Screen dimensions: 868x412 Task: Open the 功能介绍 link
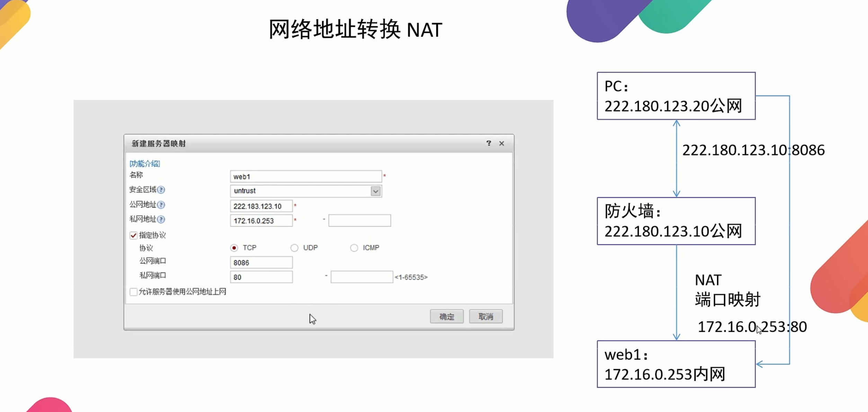tap(145, 164)
